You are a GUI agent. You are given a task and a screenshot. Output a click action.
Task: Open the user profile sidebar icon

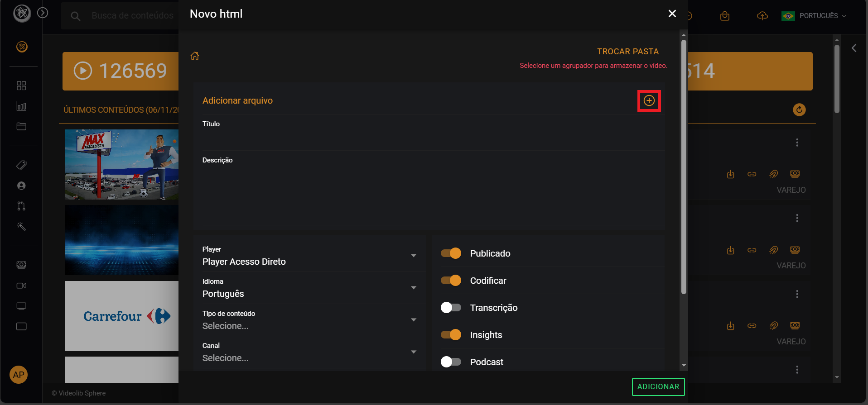pyautogui.click(x=21, y=186)
